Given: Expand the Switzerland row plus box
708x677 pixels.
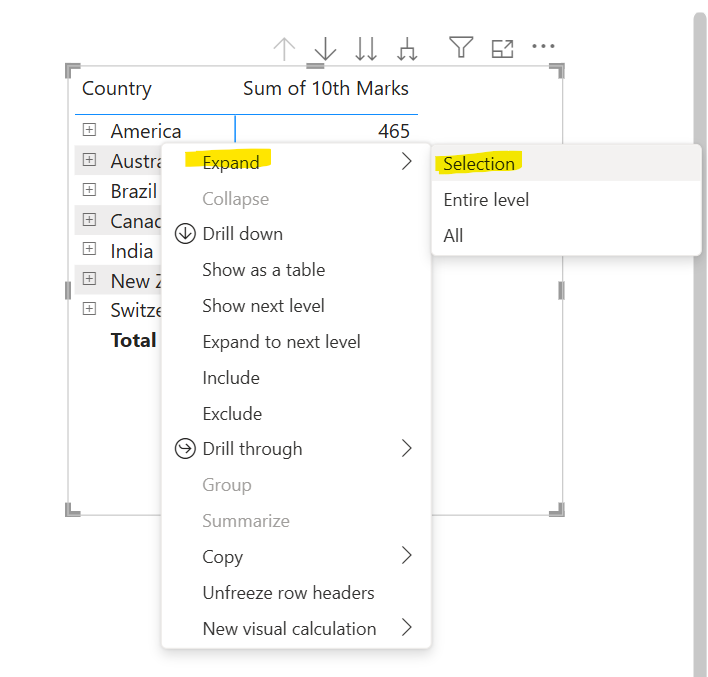Looking at the screenshot, I should (89, 309).
